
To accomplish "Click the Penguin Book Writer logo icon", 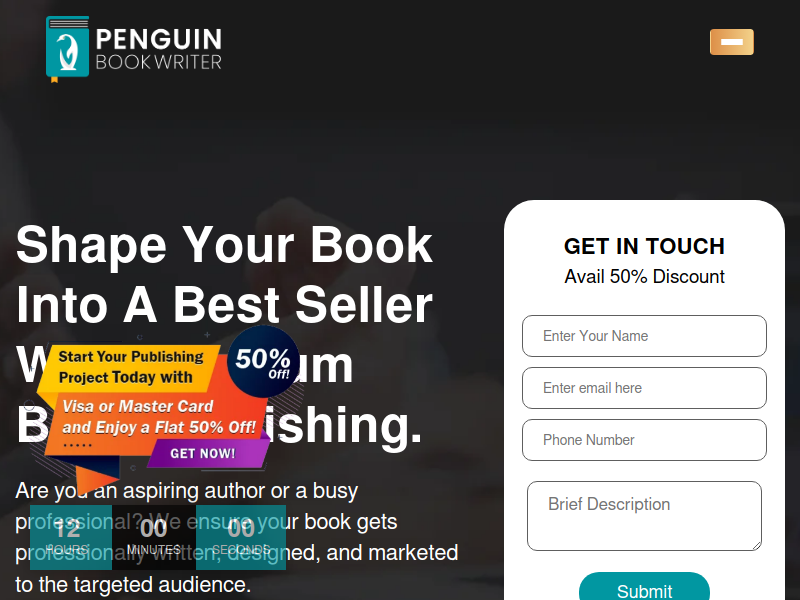I will point(67,48).
